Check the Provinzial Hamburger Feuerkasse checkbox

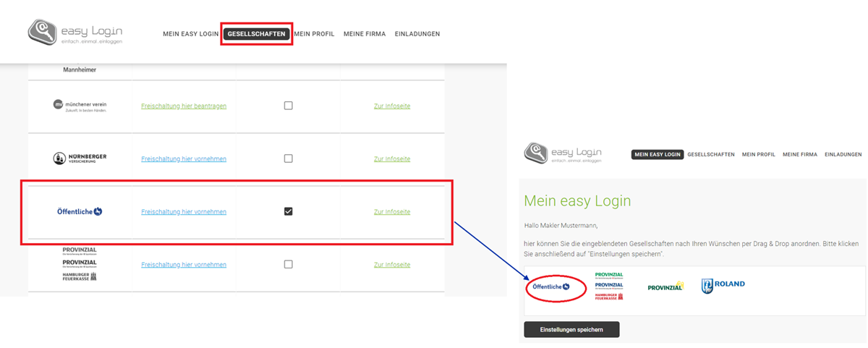(288, 264)
